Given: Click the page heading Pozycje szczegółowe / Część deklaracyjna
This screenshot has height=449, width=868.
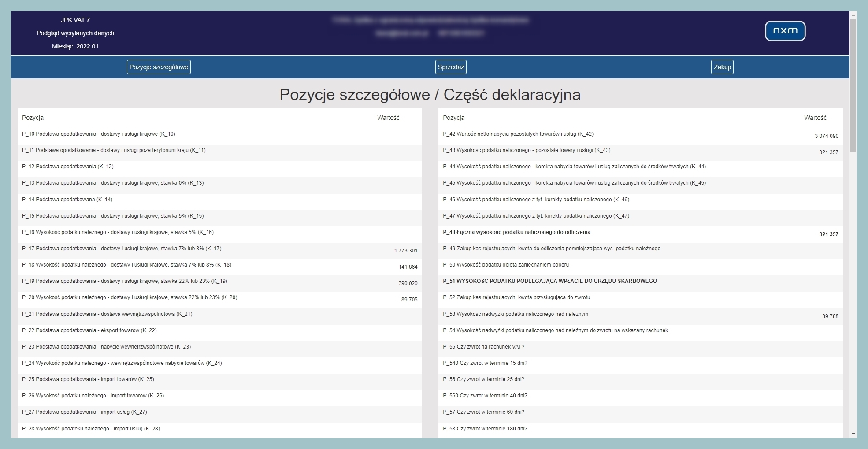Looking at the screenshot, I should point(430,95).
